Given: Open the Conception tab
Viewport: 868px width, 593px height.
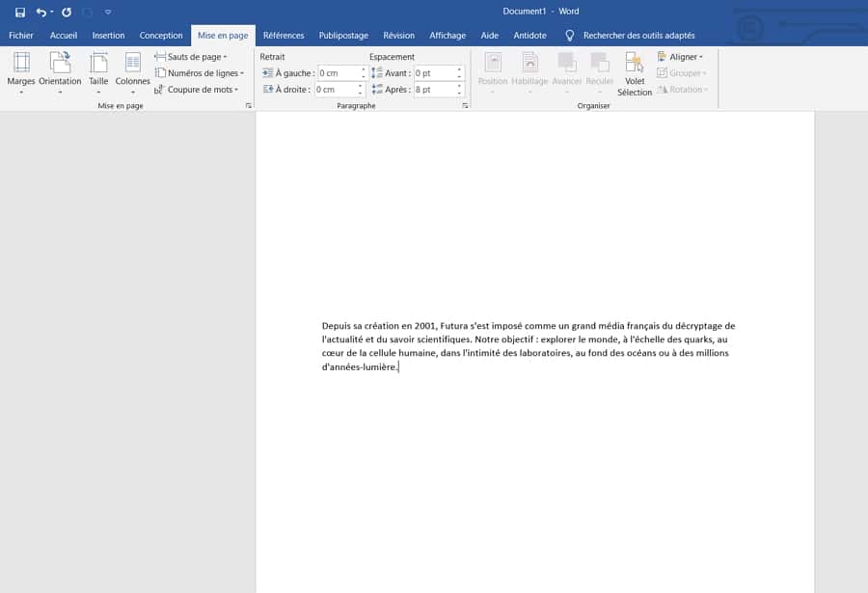Looking at the screenshot, I should pyautogui.click(x=160, y=35).
